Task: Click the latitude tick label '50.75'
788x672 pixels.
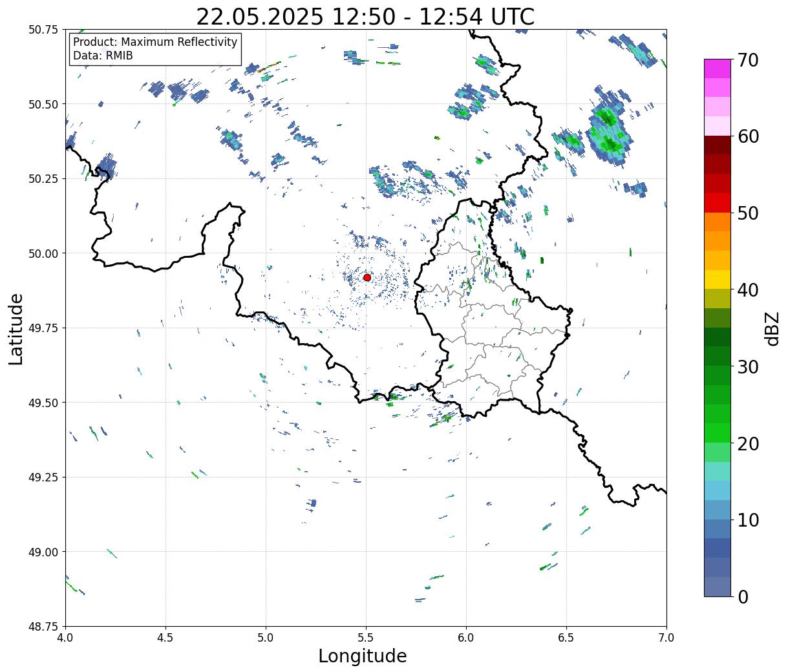Action: point(43,30)
